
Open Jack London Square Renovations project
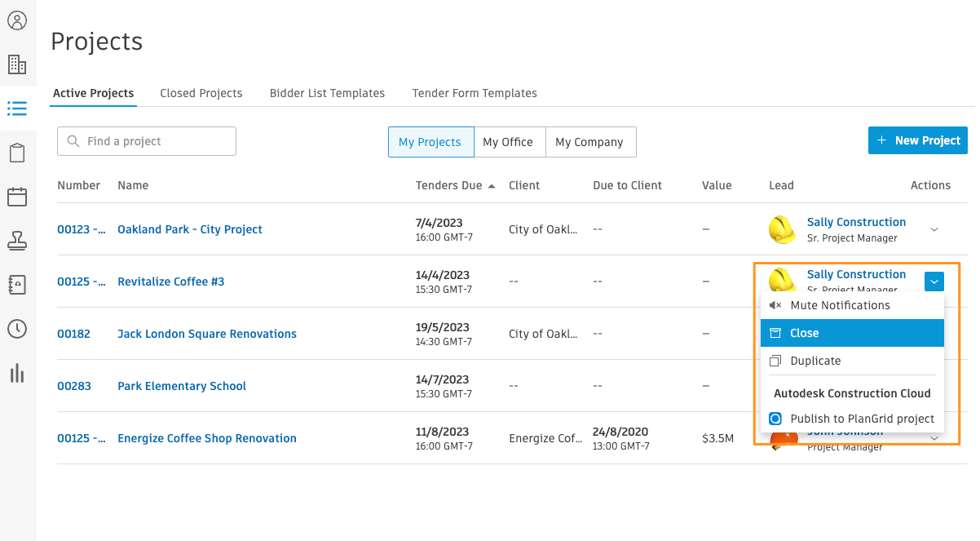[x=207, y=334]
